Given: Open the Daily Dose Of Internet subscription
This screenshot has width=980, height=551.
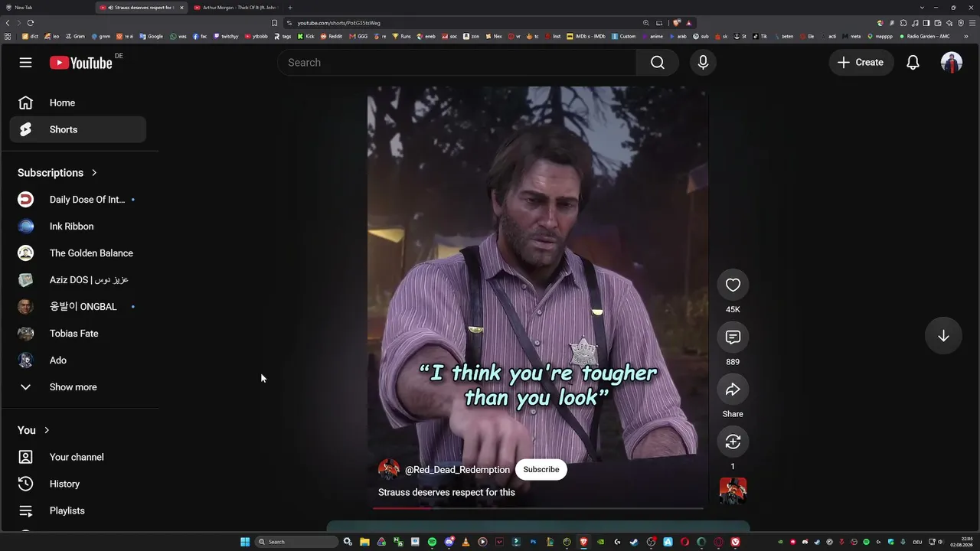Looking at the screenshot, I should [77, 200].
